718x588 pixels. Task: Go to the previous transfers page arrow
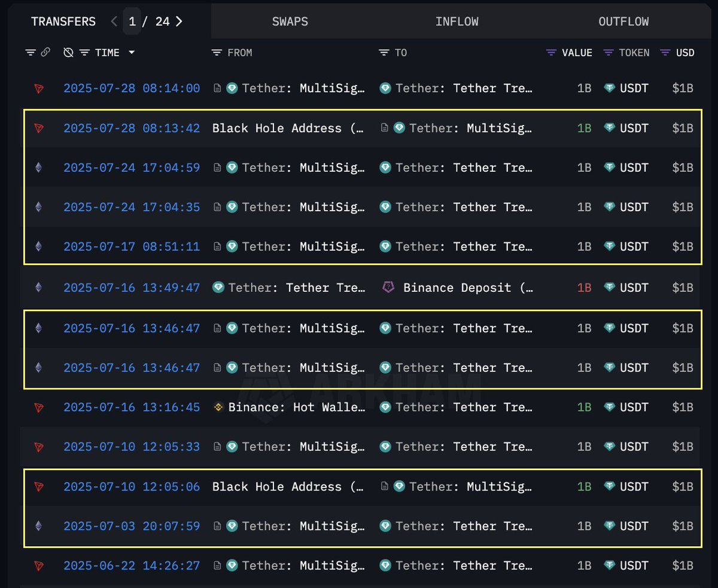tap(114, 22)
